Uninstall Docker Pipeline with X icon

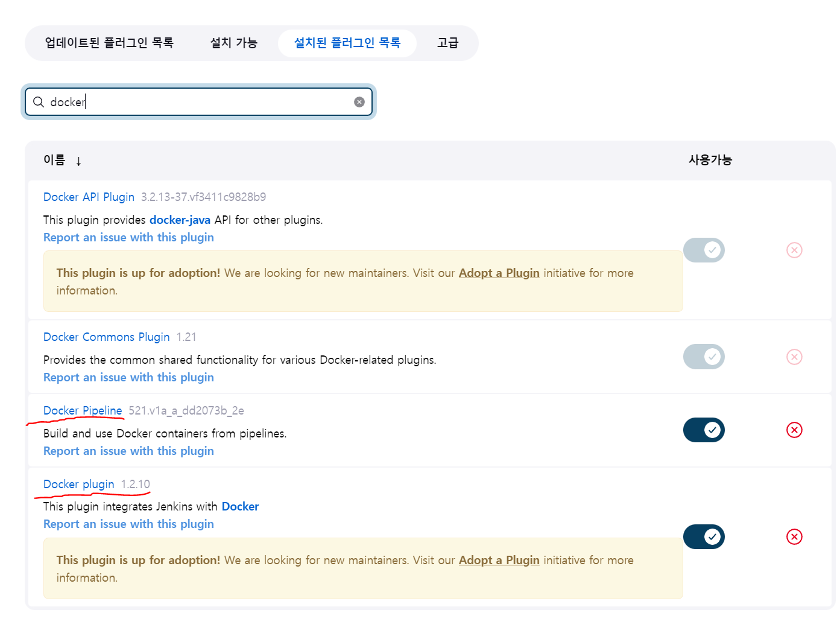click(794, 430)
